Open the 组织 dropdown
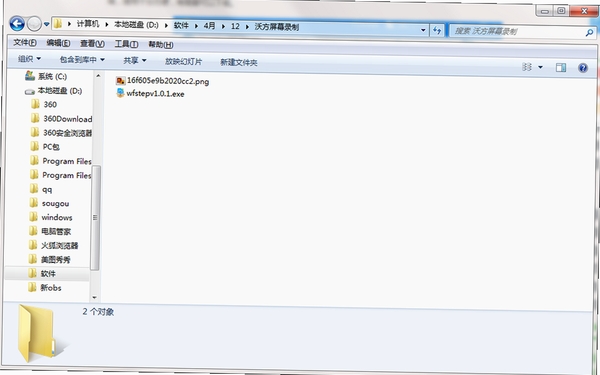 pos(29,59)
